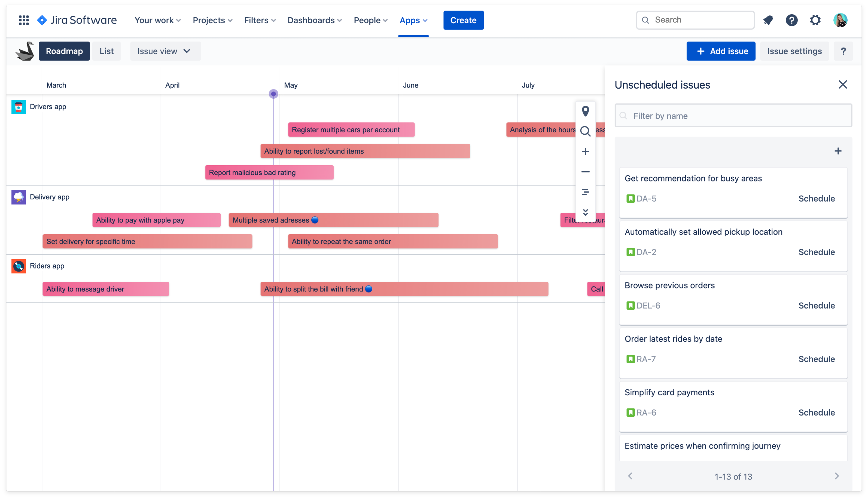Screen dimensions: 868x499
Task: Click the align lines icon in roadmap toolbar
Action: tap(585, 192)
